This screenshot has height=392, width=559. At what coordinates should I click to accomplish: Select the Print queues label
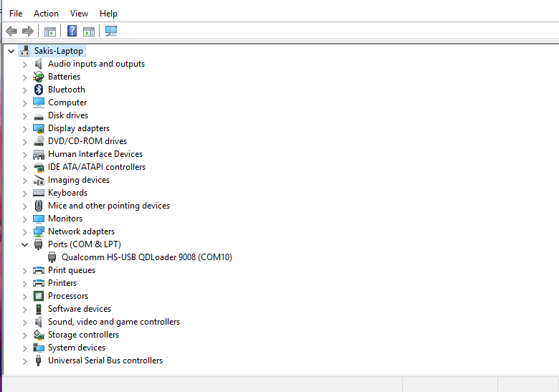72,270
